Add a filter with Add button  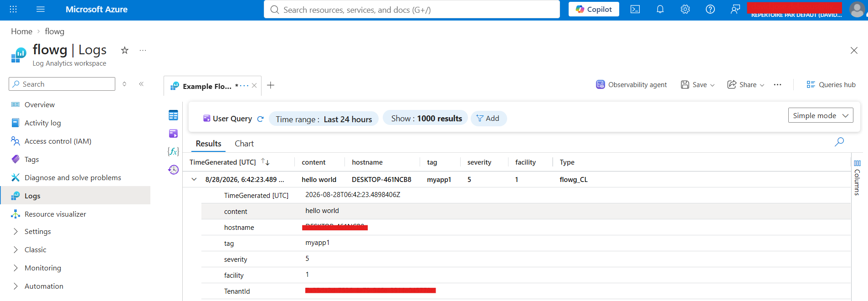[x=488, y=118]
